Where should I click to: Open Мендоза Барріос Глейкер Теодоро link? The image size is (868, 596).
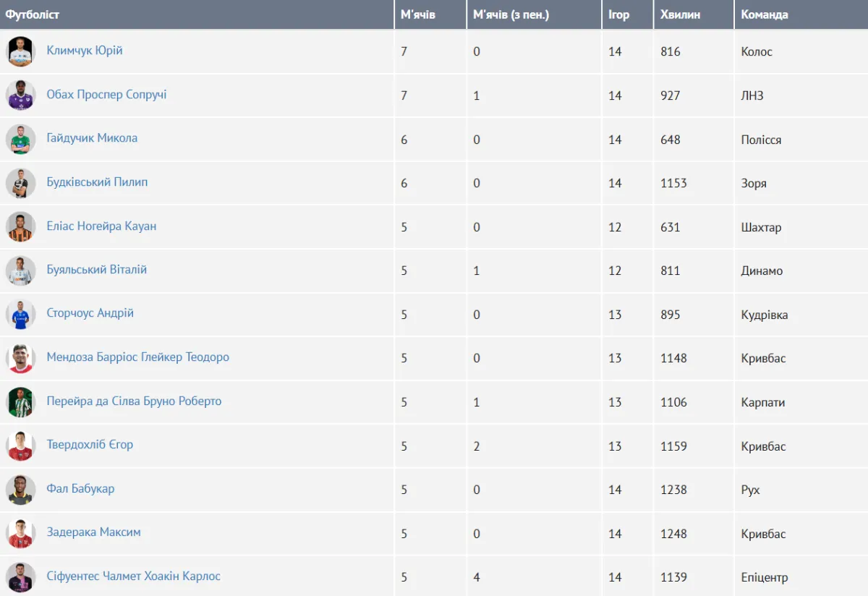click(138, 357)
